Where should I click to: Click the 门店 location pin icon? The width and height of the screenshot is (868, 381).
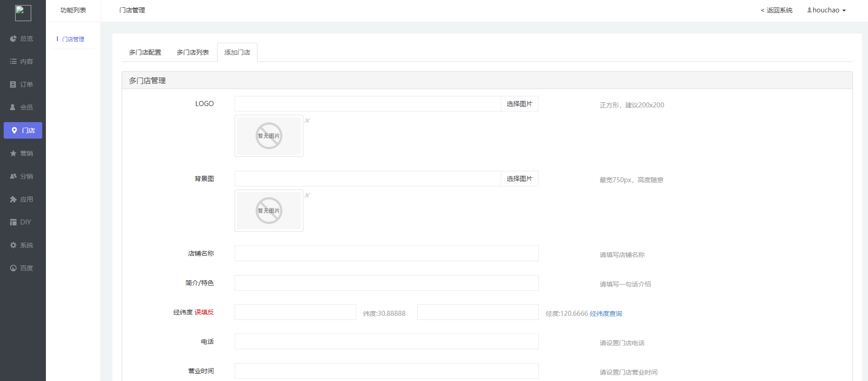(14, 130)
